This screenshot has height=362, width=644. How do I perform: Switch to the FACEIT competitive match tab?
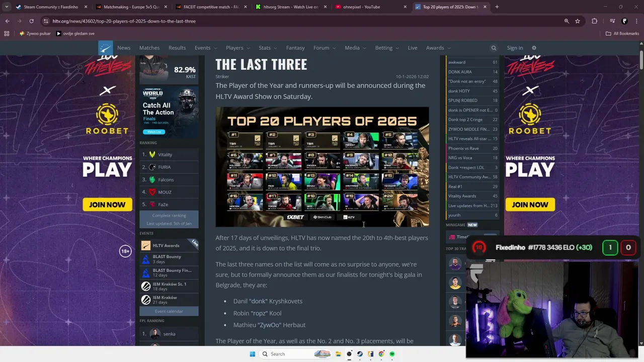(x=211, y=7)
